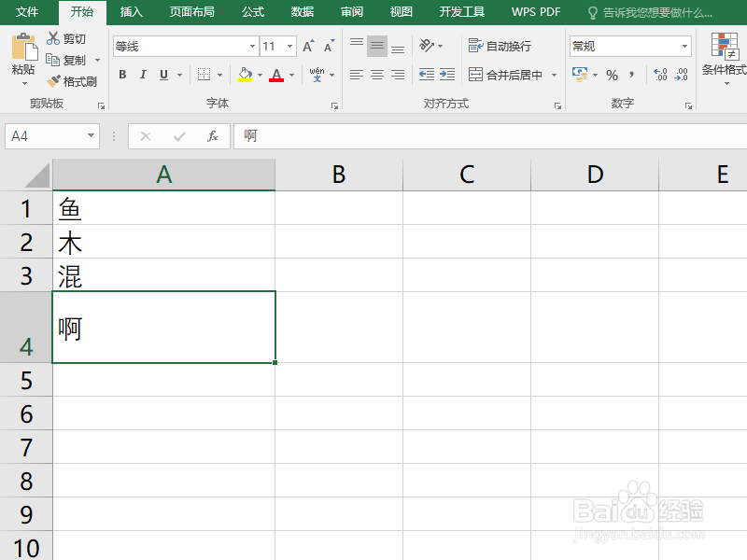The width and height of the screenshot is (747, 560).
Task: Apply red font color
Action: [276, 75]
